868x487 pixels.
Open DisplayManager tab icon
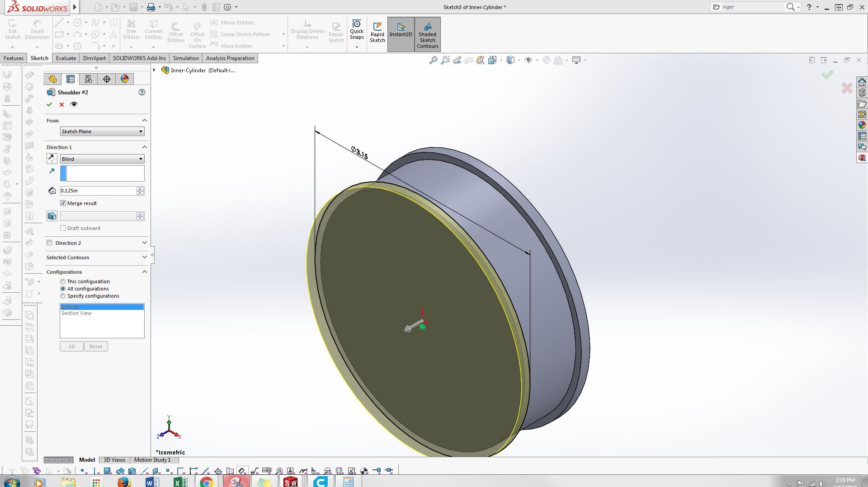click(125, 79)
